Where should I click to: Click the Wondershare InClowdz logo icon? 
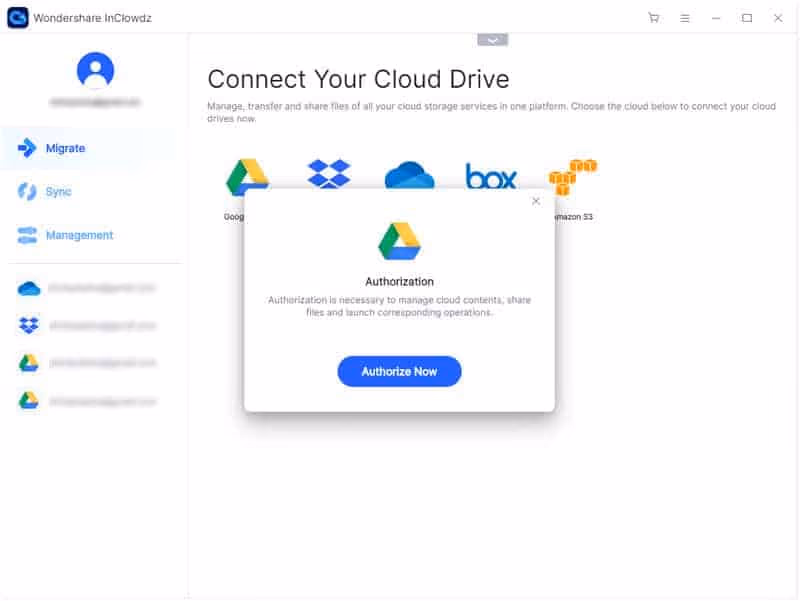pos(15,17)
